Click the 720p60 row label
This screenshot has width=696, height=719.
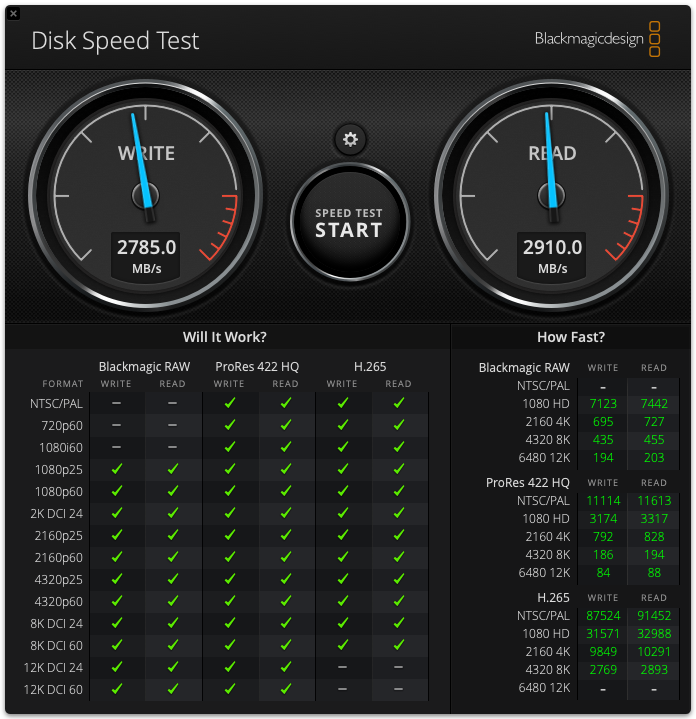[62, 426]
